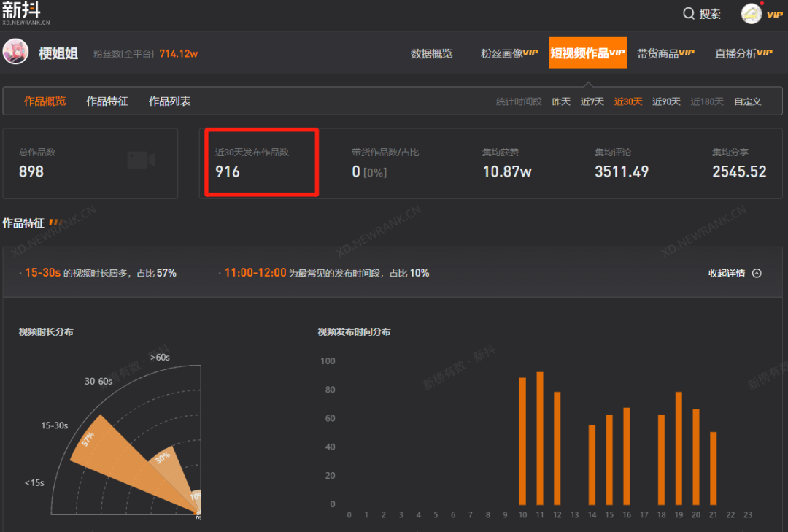Select the 作品特征 sub-tab
788x532 pixels.
point(107,101)
